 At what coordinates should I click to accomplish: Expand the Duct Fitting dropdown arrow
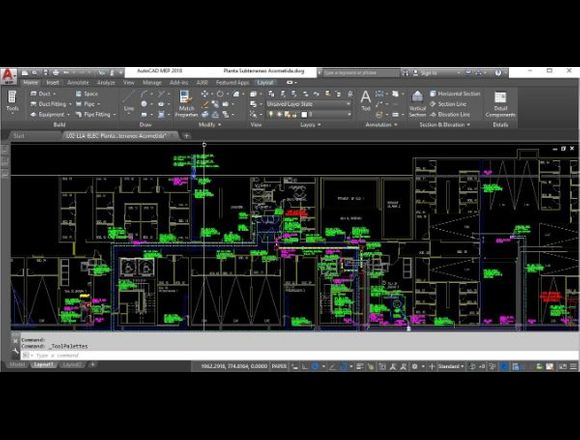click(x=69, y=104)
